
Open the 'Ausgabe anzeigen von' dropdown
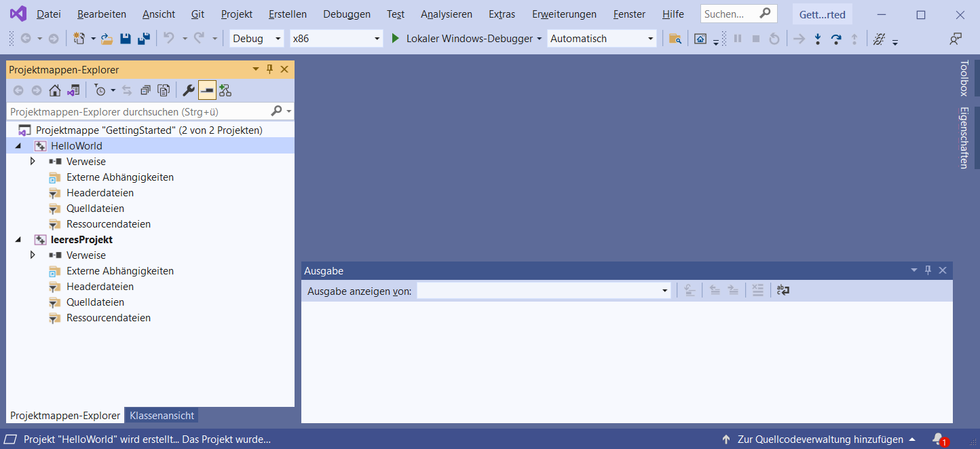[x=664, y=290]
